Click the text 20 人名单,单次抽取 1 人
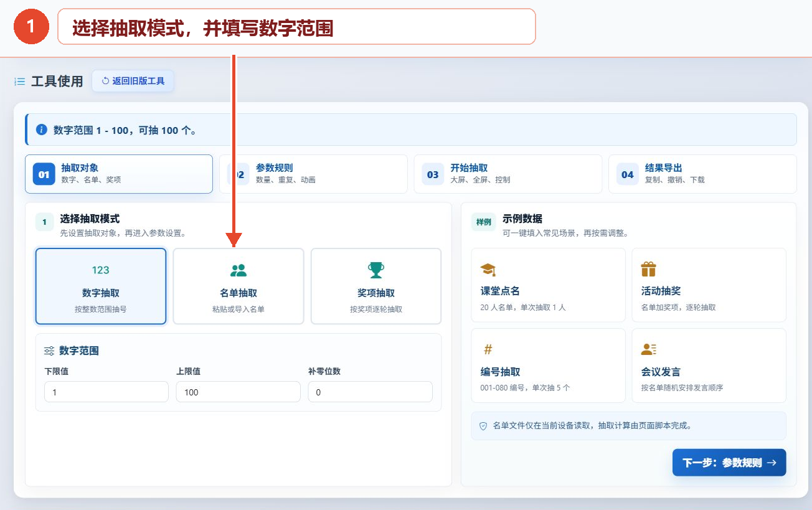 523,308
